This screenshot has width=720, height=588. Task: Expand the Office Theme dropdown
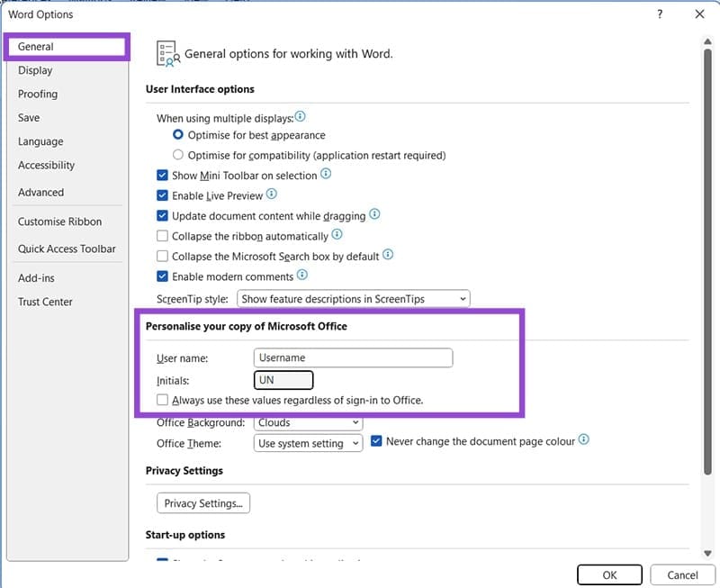tap(308, 443)
